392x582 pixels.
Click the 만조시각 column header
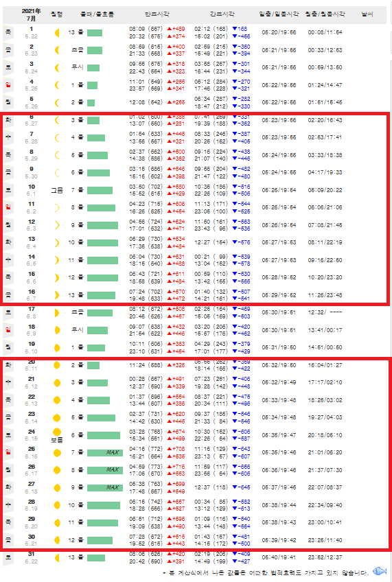point(157,14)
